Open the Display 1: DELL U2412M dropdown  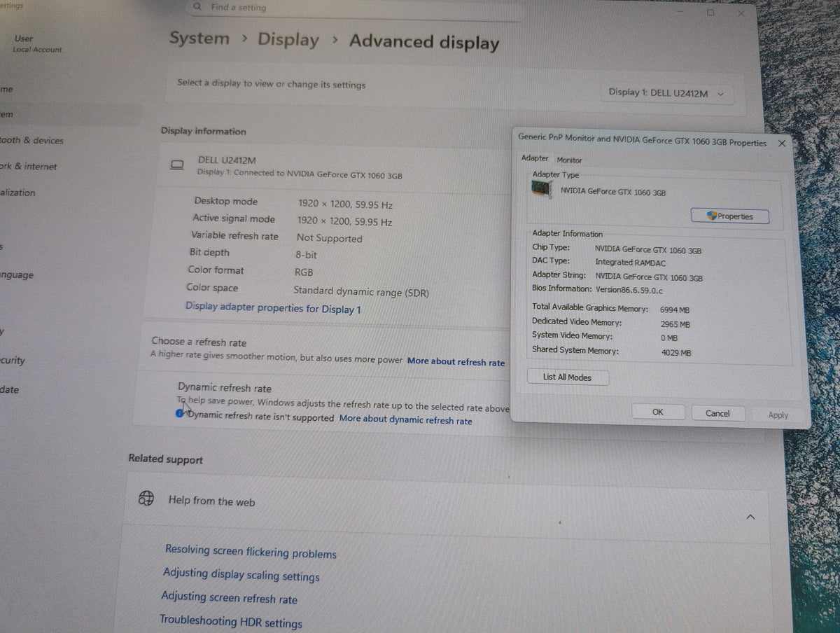click(666, 93)
